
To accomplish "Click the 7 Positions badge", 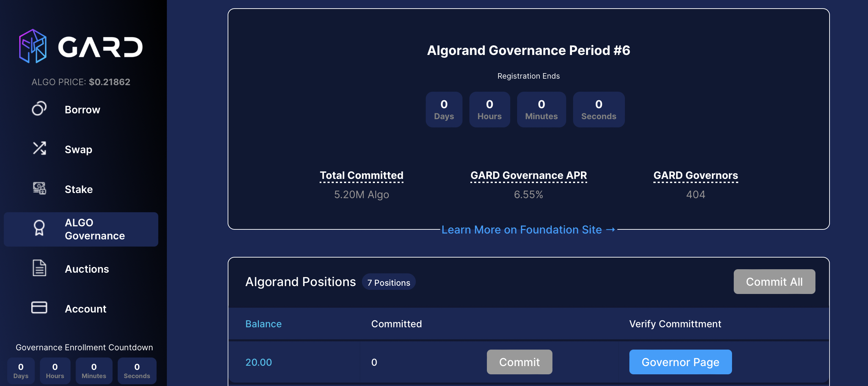I will (389, 282).
